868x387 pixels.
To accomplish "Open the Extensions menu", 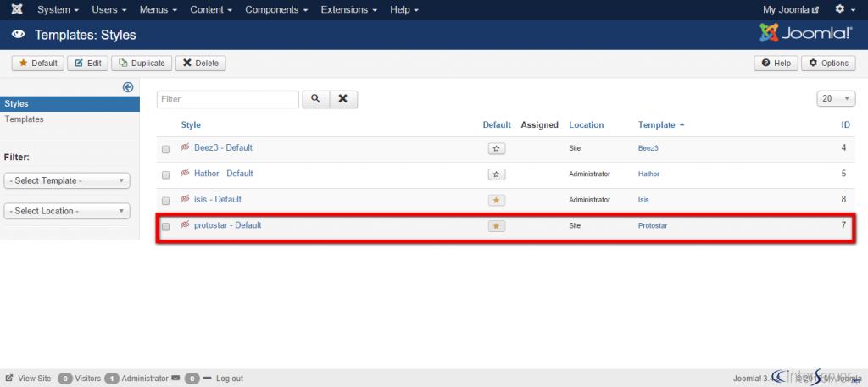I will (x=348, y=10).
